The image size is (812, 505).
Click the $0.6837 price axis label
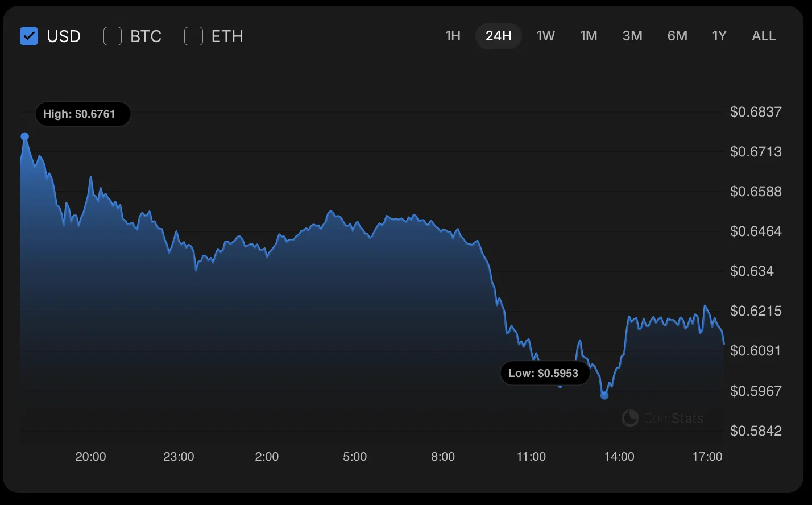pyautogui.click(x=756, y=111)
